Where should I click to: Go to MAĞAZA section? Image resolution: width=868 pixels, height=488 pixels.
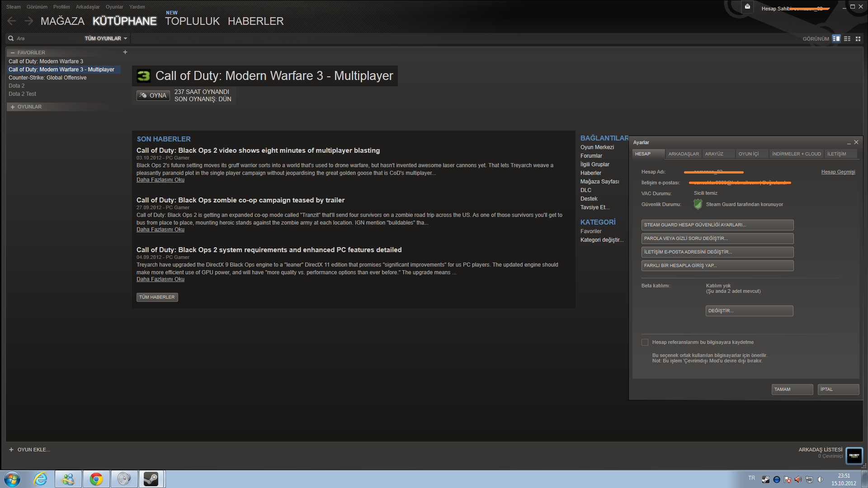62,21
